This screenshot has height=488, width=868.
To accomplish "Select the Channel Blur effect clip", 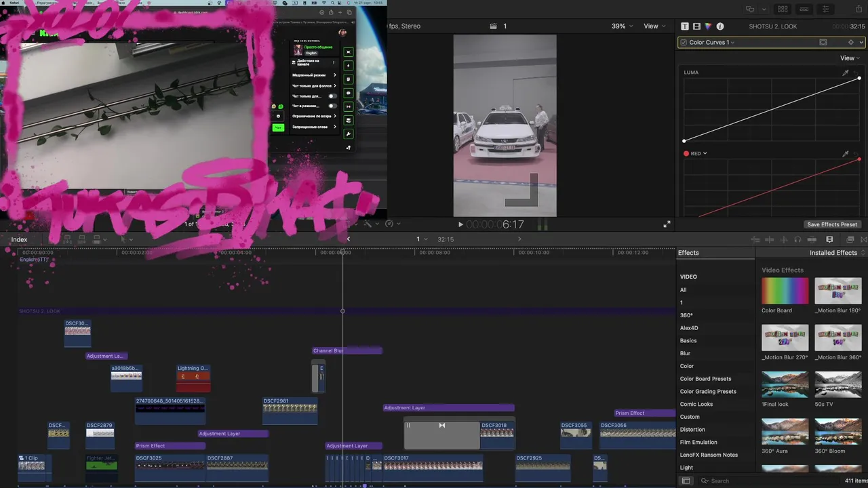I will pyautogui.click(x=347, y=351).
